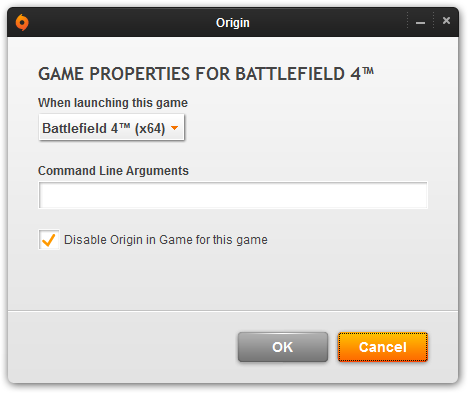Click inside the Command Line Arguments field
The width and height of the screenshot is (468, 393).
coord(233,195)
